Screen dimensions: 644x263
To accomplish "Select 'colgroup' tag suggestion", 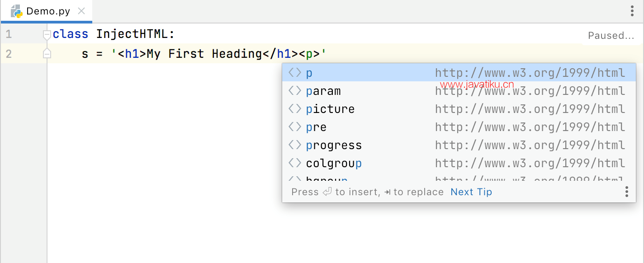I will click(x=459, y=163).
